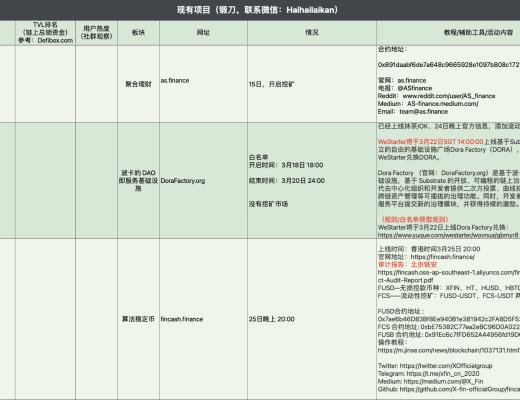Screen dimensions: 520x400
Task: Click the 开启时间: 3月18日 18:00 line
Action: [286, 165]
